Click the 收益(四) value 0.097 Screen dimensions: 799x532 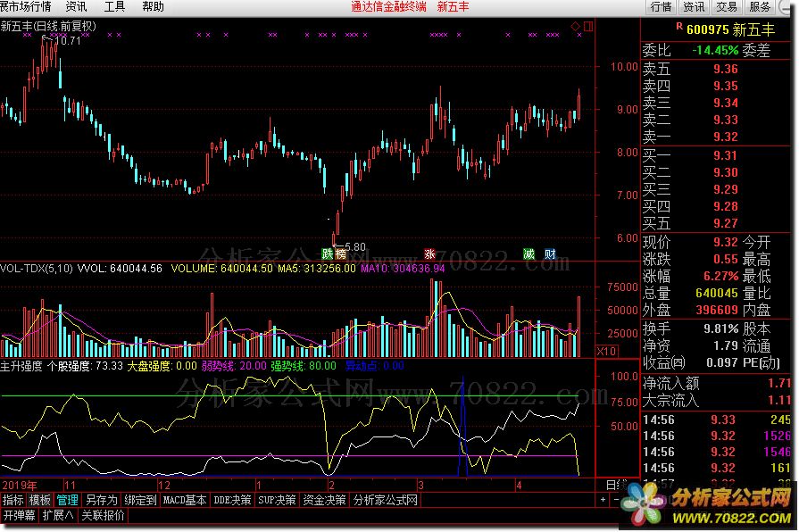(721, 362)
